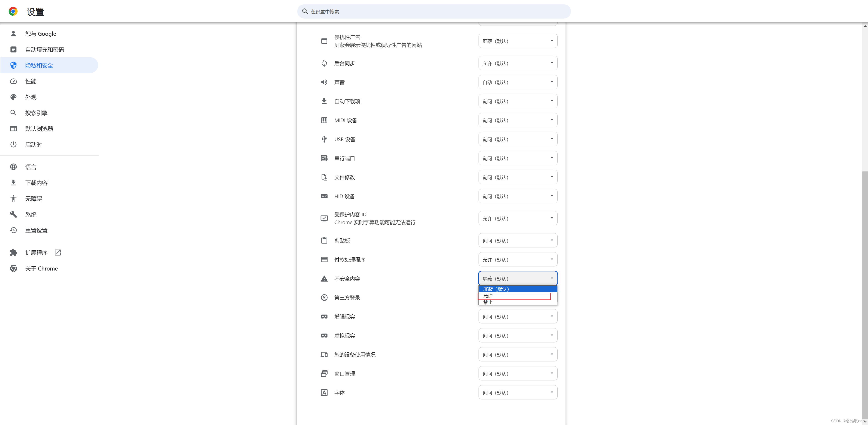Go to 隐私和安全 settings section

(x=49, y=65)
